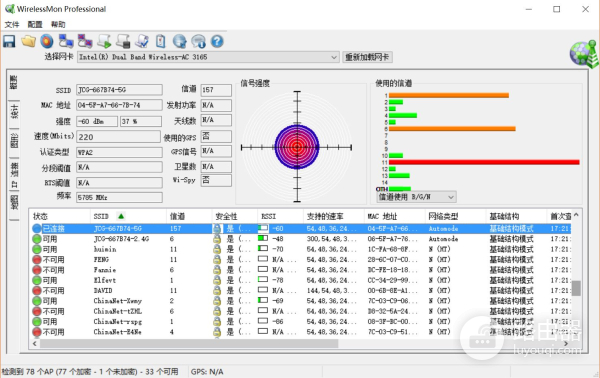The height and width of the screenshot is (378, 600).
Task: Click the lock icon in the ChinaNet-tZML row
Action: [x=217, y=311]
